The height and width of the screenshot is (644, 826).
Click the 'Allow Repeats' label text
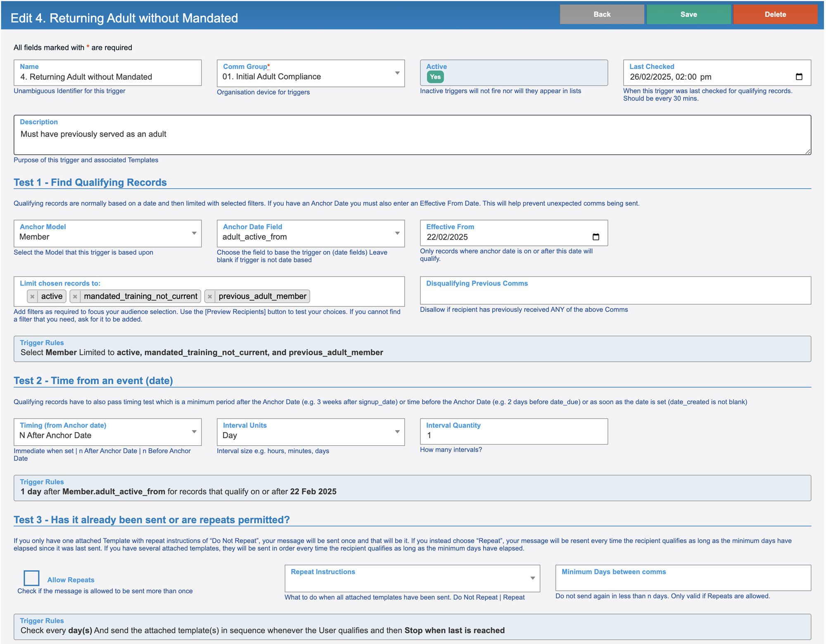point(71,580)
